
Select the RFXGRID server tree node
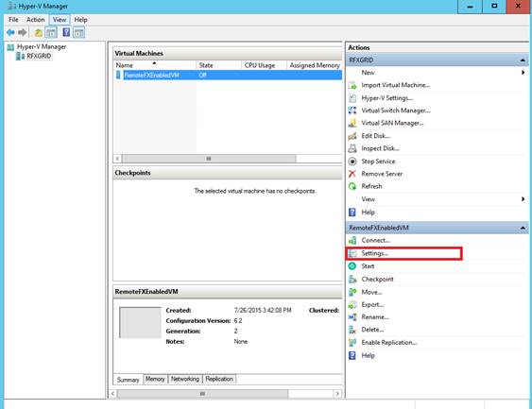[x=39, y=56]
